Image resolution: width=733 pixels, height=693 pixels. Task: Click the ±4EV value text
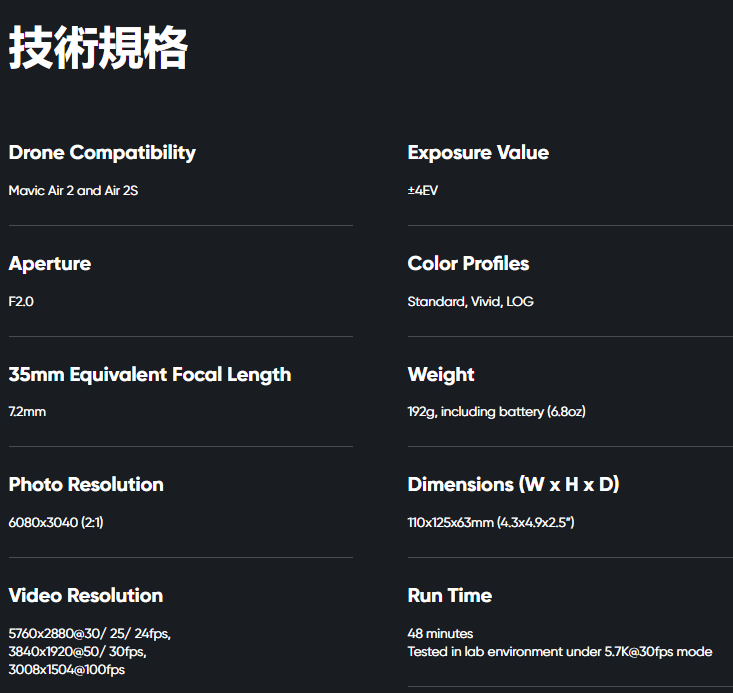(423, 190)
